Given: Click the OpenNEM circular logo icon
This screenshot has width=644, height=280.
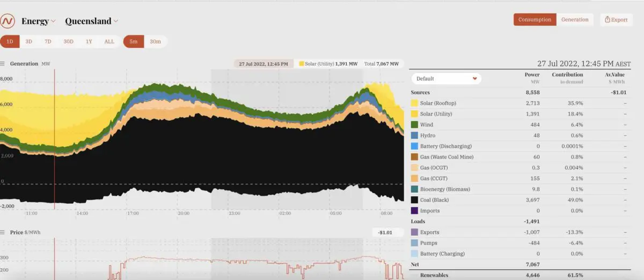Looking at the screenshot, I should (8, 21).
